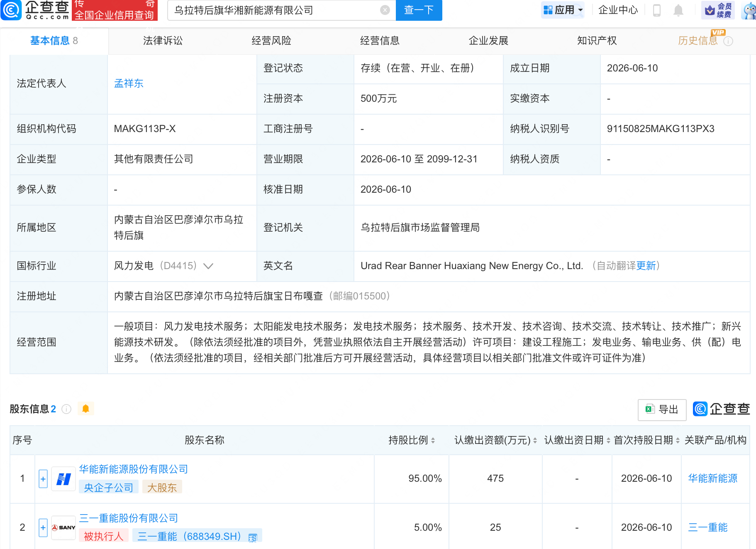Click the 企查查 logo beside 导出
756x549 pixels.
pyautogui.click(x=722, y=409)
